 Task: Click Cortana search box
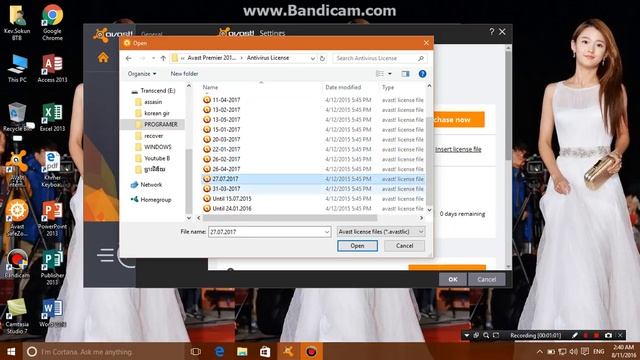click(104, 351)
